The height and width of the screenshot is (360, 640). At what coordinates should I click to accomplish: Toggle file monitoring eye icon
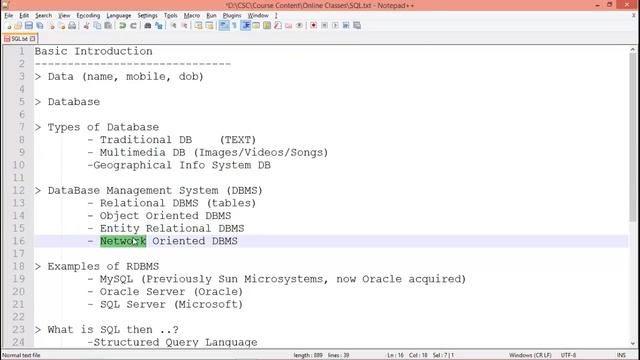300,25
